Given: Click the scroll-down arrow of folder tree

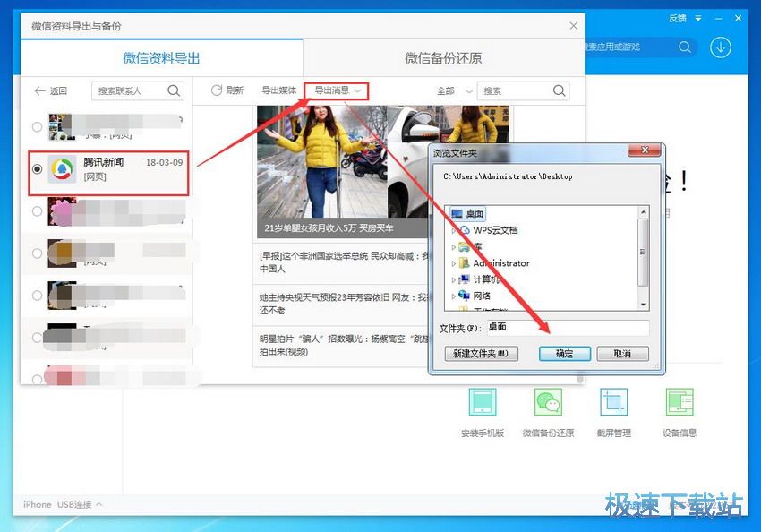Looking at the screenshot, I should pyautogui.click(x=643, y=305).
